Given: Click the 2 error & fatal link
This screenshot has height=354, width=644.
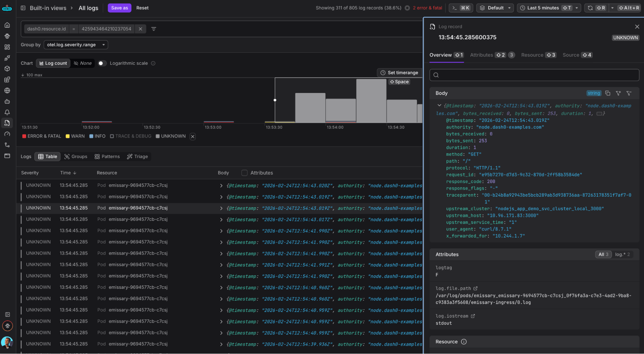Looking at the screenshot, I should tap(427, 8).
